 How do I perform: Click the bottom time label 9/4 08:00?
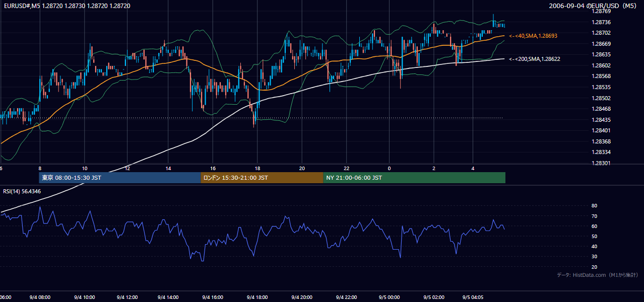point(40,297)
